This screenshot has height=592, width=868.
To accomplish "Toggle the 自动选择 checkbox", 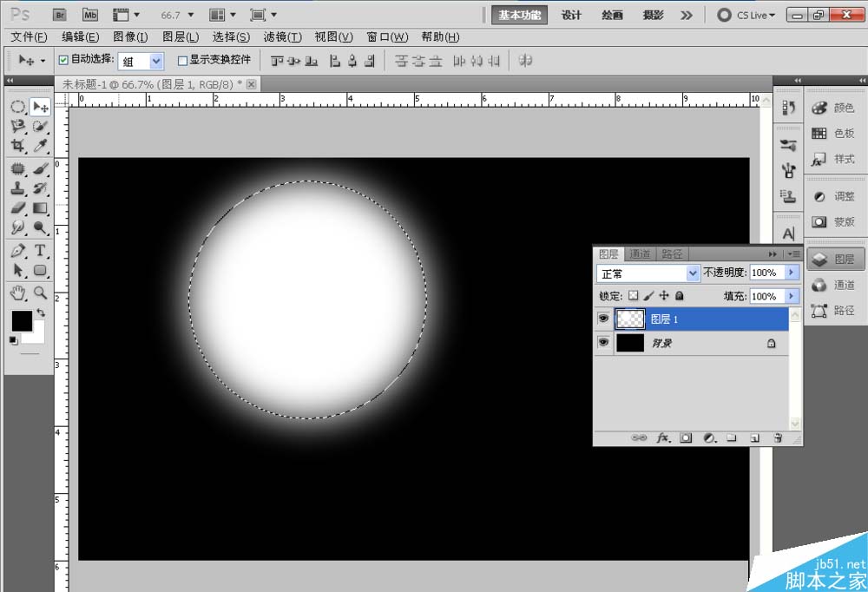I will pyautogui.click(x=63, y=60).
